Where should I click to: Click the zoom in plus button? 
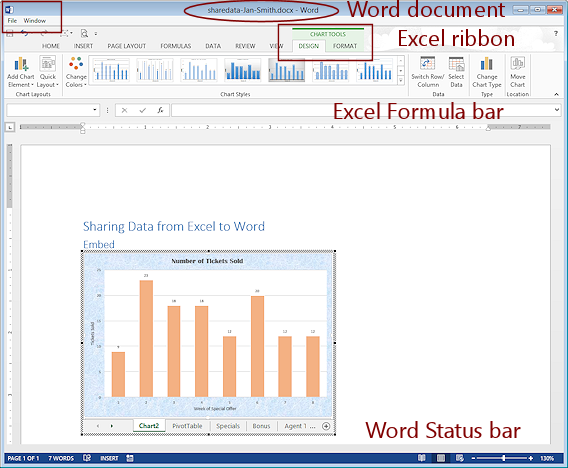(x=531, y=458)
